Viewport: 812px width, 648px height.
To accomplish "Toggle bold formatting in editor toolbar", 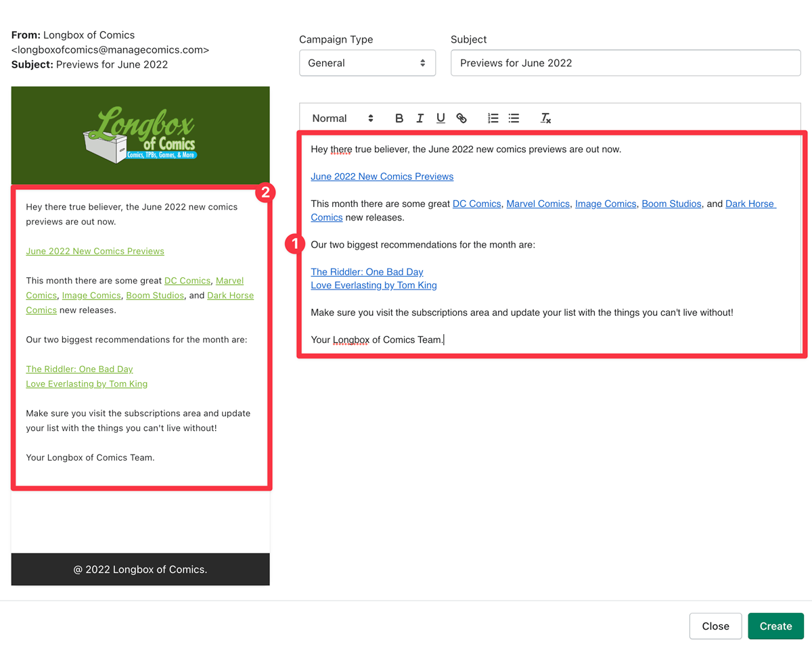I will 399,118.
